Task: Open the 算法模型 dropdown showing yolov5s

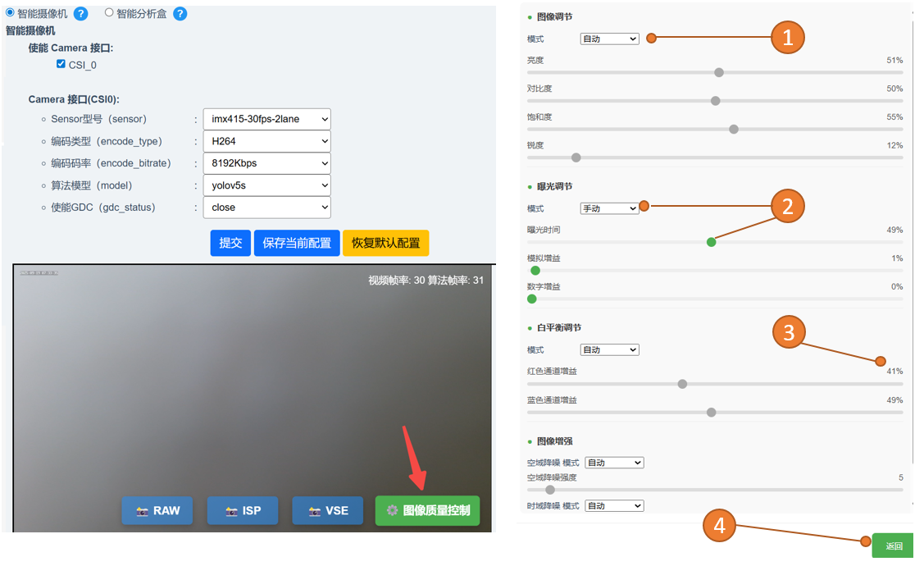Action: pyautogui.click(x=267, y=185)
